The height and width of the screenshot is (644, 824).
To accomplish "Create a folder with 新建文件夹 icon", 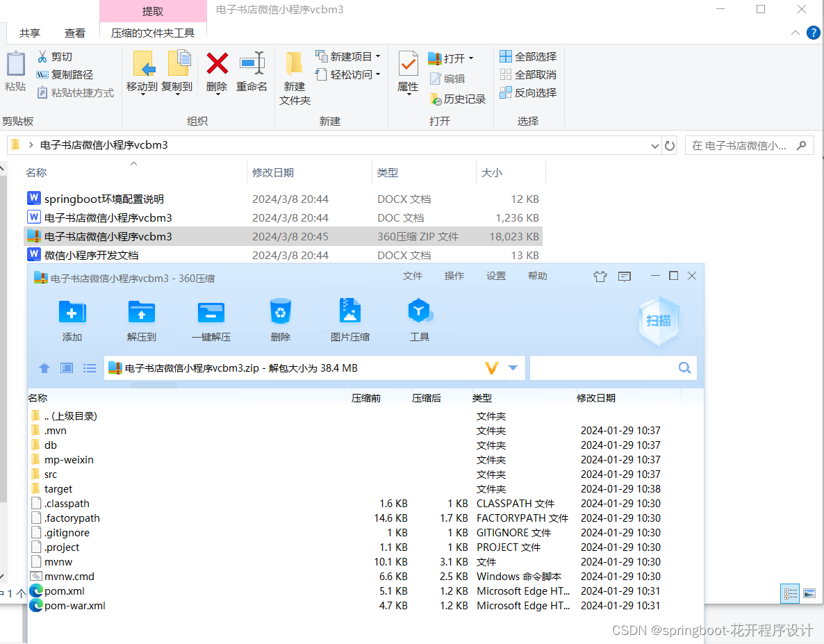I will (294, 76).
